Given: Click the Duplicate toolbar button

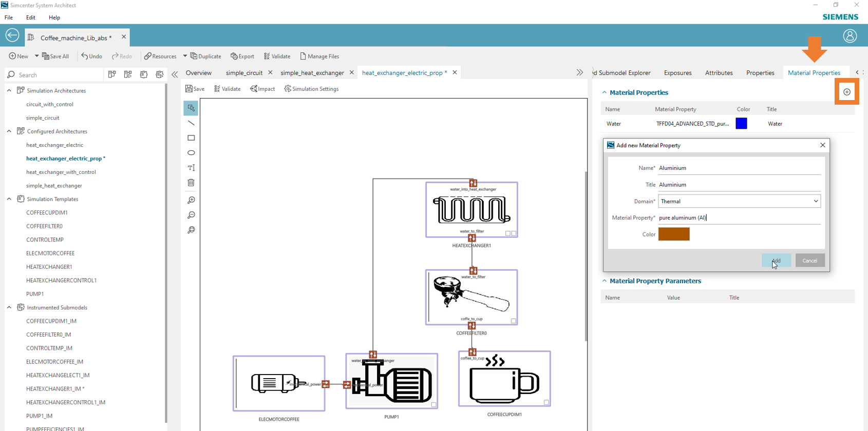Looking at the screenshot, I should (205, 56).
